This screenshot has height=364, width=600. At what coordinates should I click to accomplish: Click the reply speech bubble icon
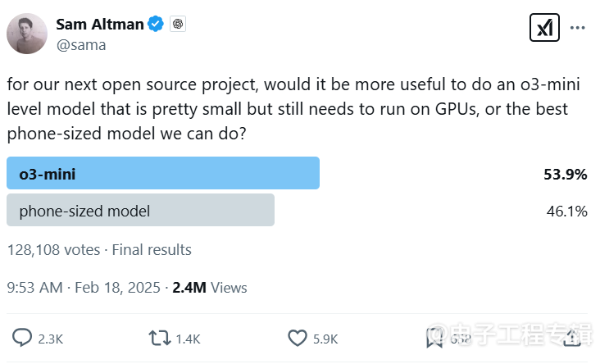point(23,338)
